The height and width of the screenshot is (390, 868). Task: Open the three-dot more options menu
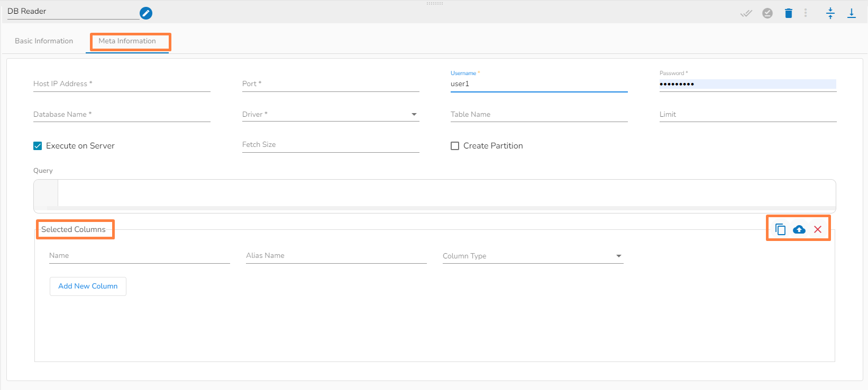click(x=806, y=13)
